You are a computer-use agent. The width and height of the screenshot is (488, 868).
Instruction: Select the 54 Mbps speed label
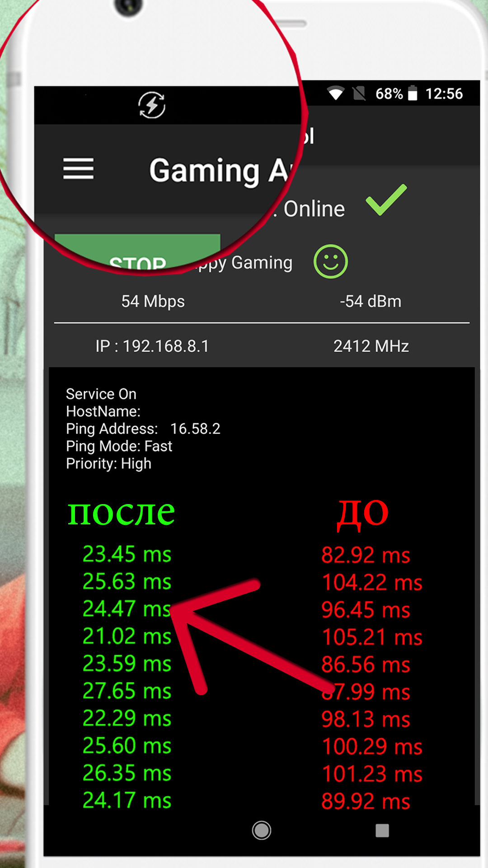153,302
